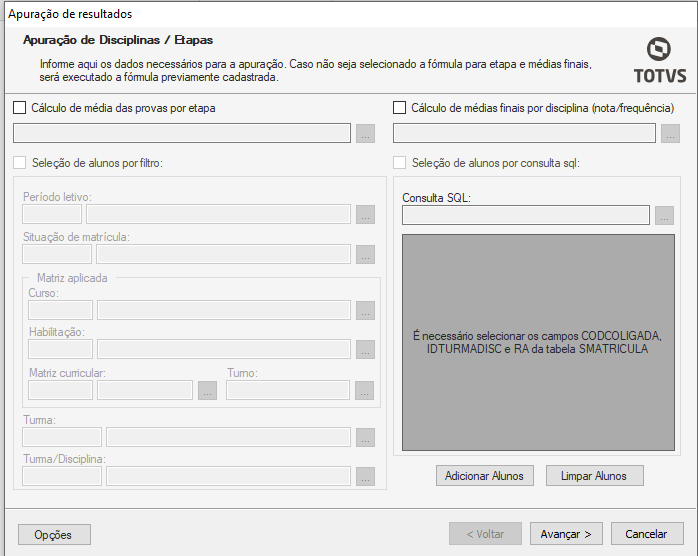Screen dimensions: 698x556
Task: Toggle Seleção de alunos por filtro checkbox
Action: [21, 163]
